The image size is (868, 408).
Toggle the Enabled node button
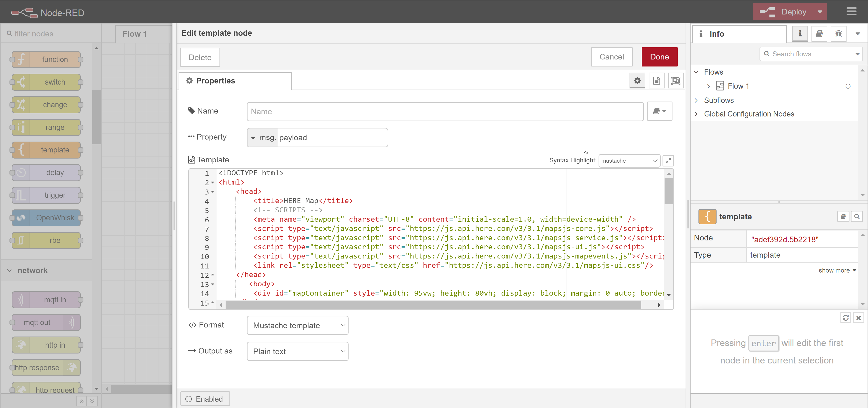205,399
